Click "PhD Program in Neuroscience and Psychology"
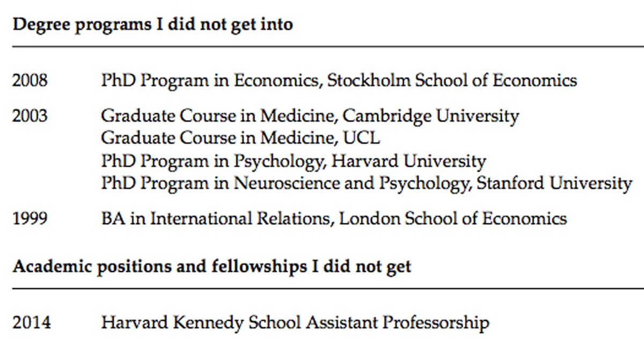The height and width of the screenshot is (338, 644). pyautogui.click(x=283, y=183)
